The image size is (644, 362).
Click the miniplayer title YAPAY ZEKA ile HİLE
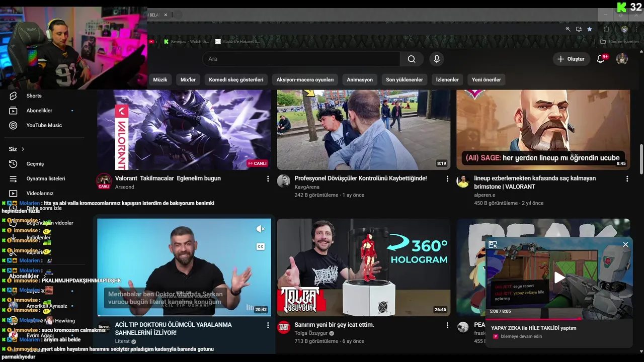[534, 328]
